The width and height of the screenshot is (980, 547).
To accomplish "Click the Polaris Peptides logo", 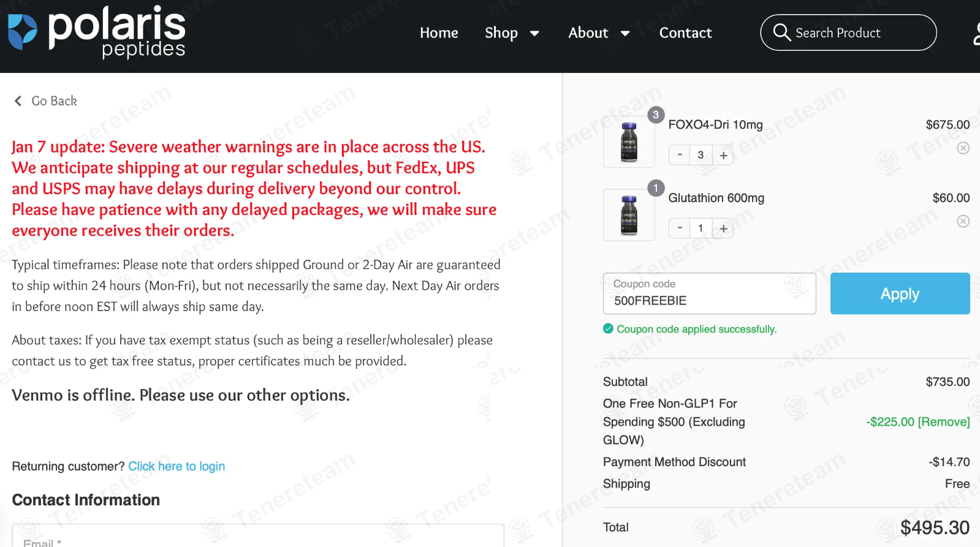I will (97, 32).
